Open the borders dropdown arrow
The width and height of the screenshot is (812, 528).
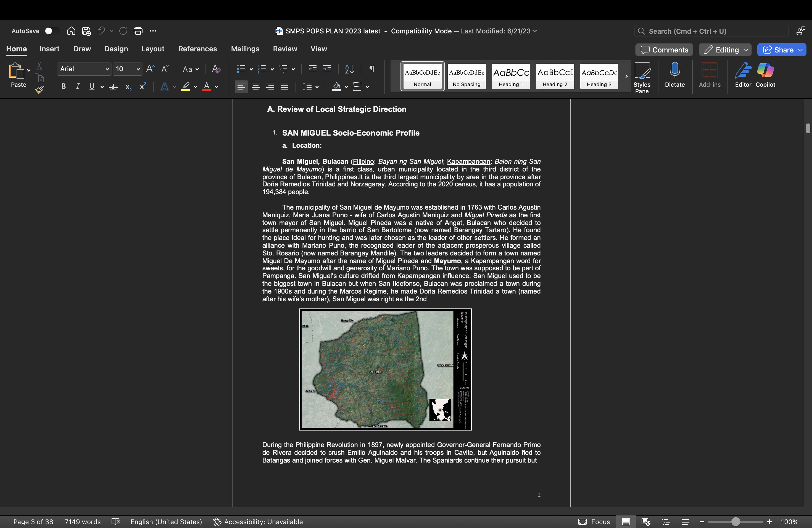pyautogui.click(x=367, y=87)
